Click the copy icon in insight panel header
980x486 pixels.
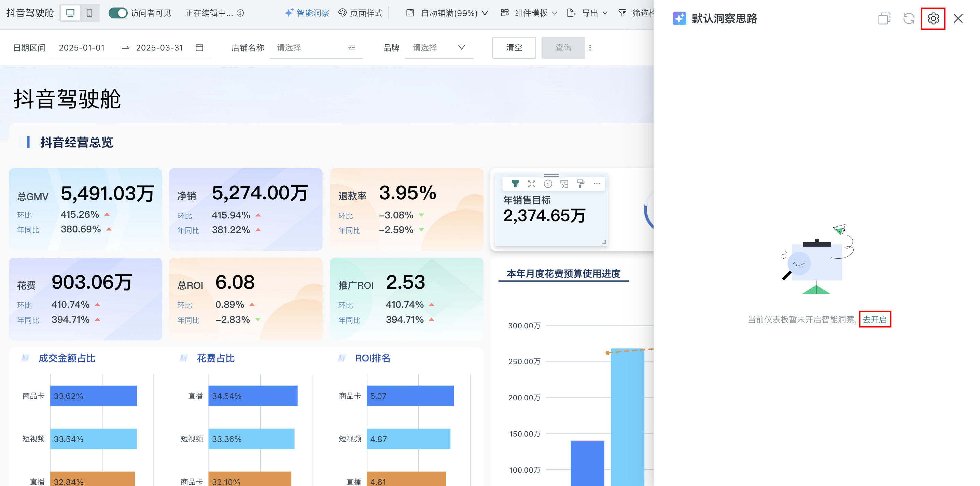click(884, 18)
